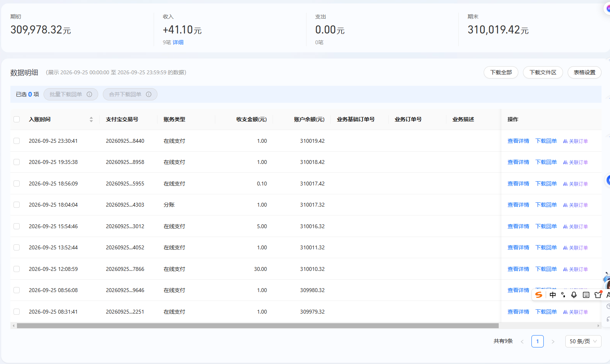Select checkbox for the 18:56:09 row
This screenshot has width=610, height=364.
(17, 184)
